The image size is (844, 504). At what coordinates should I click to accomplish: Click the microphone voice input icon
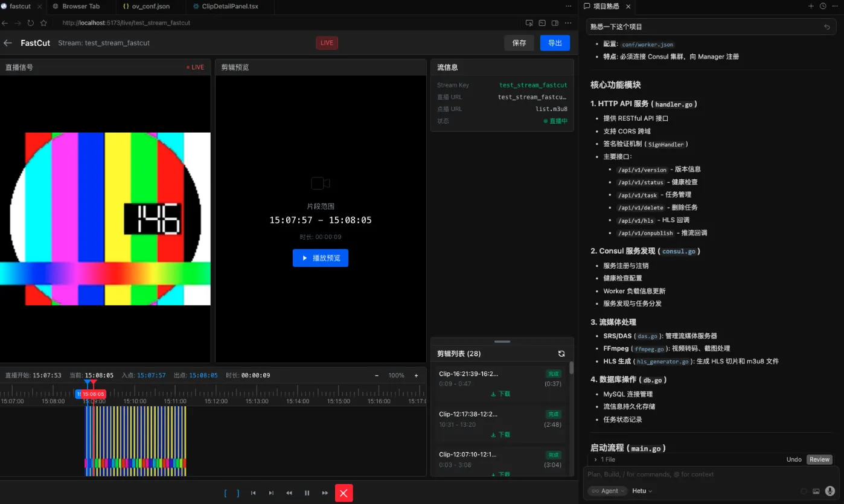tap(830, 491)
